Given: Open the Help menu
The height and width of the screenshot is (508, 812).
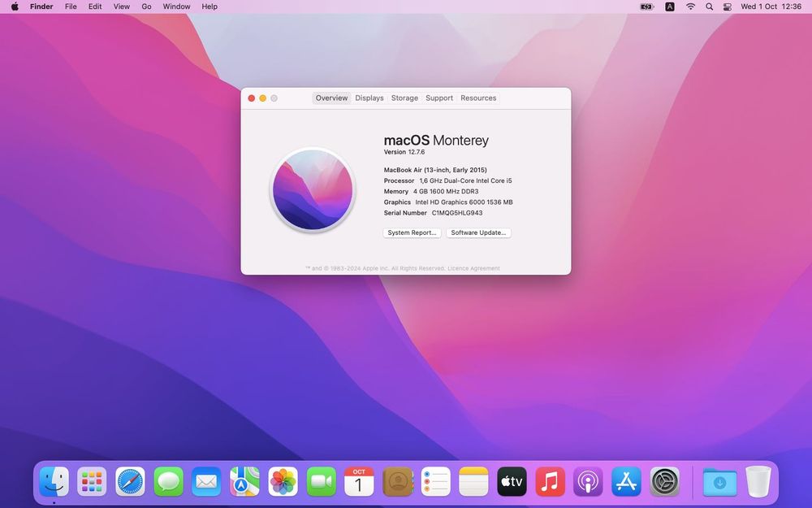Looking at the screenshot, I should coord(209,7).
